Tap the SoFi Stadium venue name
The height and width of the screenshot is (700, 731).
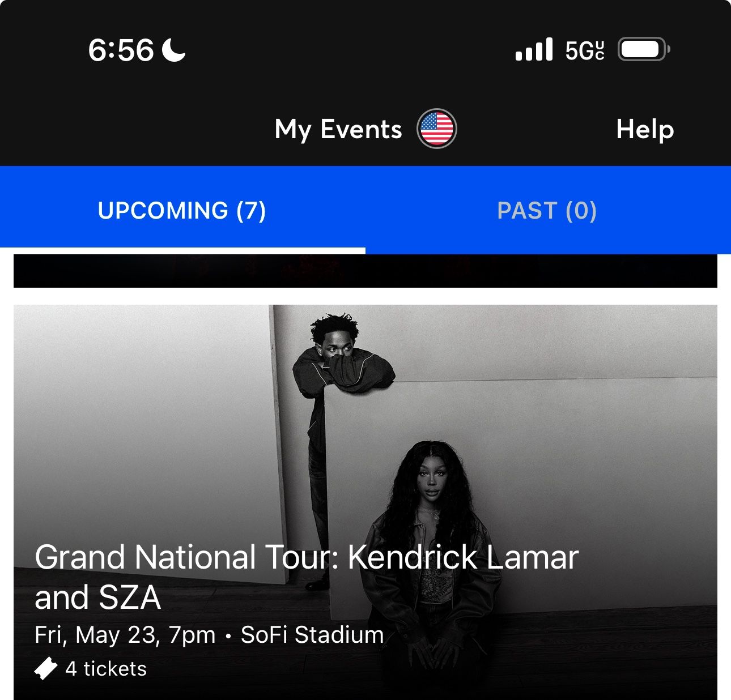click(312, 634)
